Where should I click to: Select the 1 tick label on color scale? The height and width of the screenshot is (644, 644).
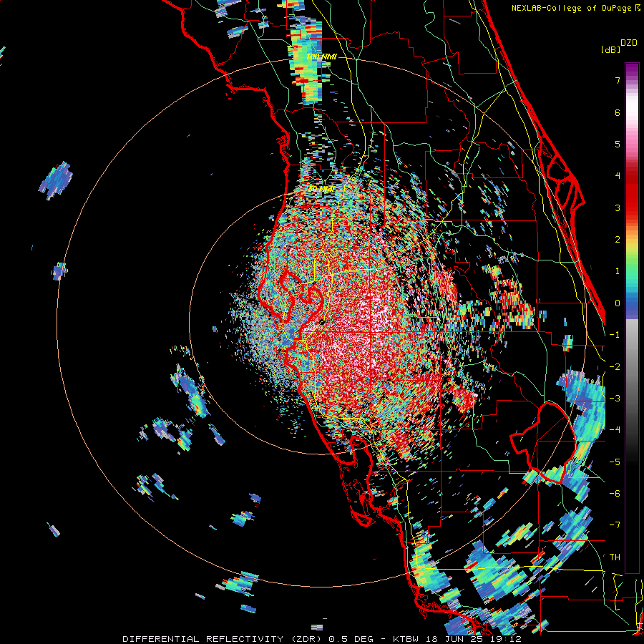(618, 271)
